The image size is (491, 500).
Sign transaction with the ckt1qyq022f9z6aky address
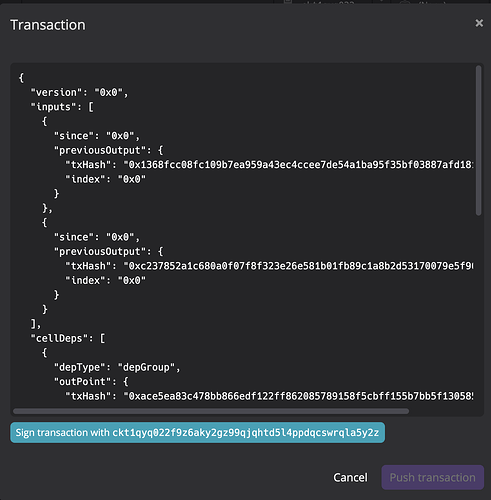[x=197, y=433]
